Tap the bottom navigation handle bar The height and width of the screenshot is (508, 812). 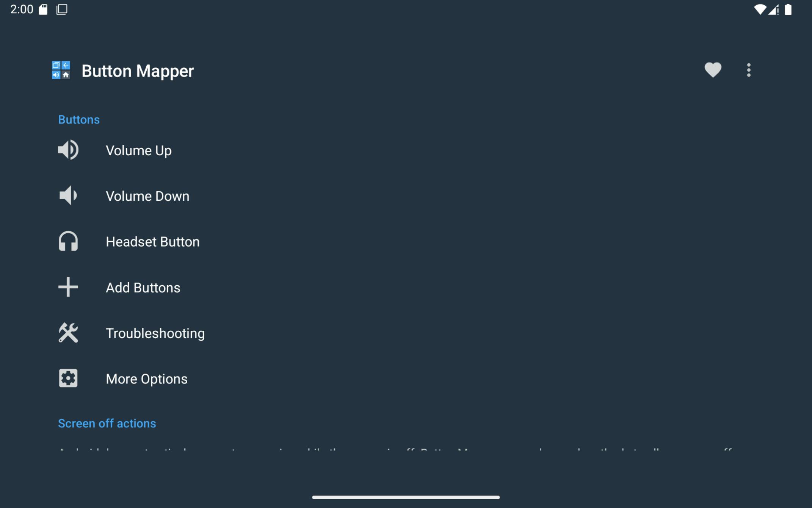(x=406, y=497)
